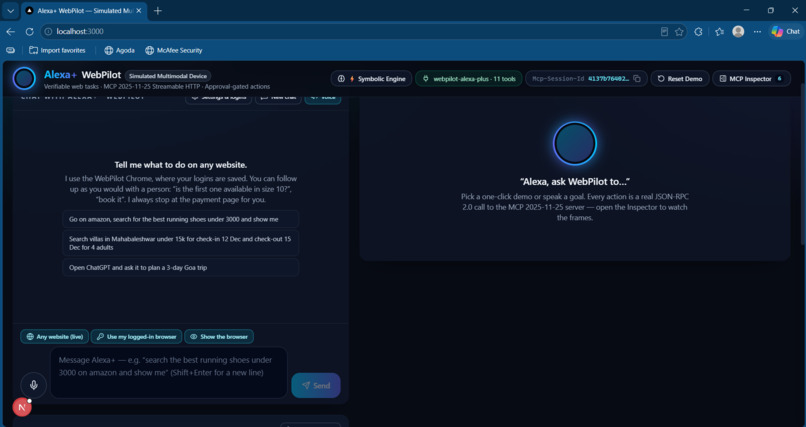Image resolution: width=806 pixels, height=427 pixels.
Task: Click the heading "Alexa, ask WebPilot to…"
Action: click(x=575, y=181)
